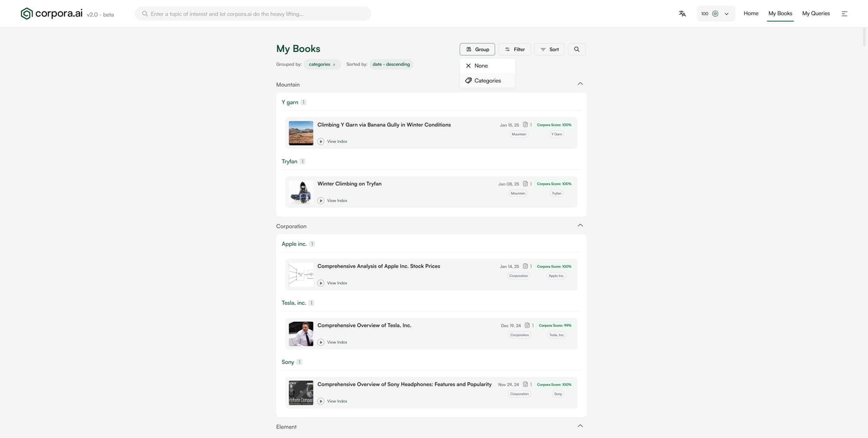Image resolution: width=868 pixels, height=438 pixels.
Task: Click the corpora.ai hexagon logo
Action: pos(26,14)
